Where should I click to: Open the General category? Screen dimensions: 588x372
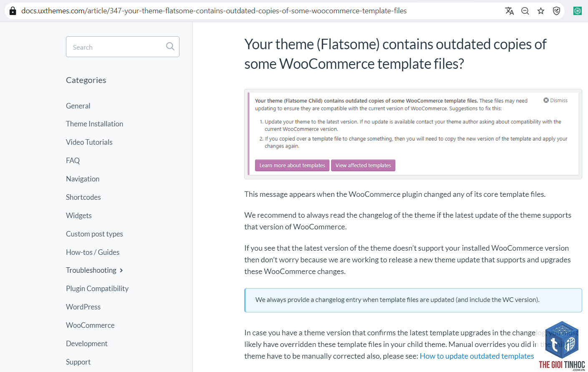click(78, 106)
